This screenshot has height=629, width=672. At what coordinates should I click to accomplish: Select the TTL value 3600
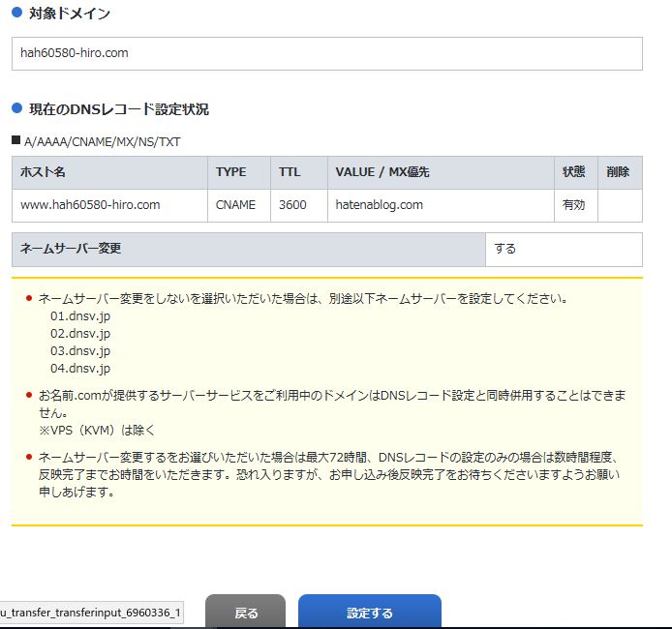pos(298,205)
